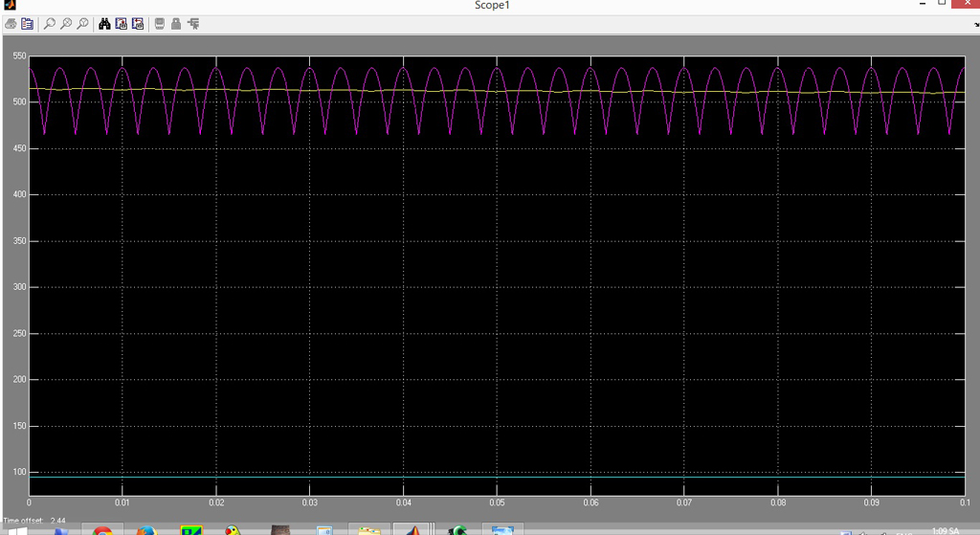This screenshot has height=535, width=980.
Task: Print the scope with the printer icon
Action: 11,24
